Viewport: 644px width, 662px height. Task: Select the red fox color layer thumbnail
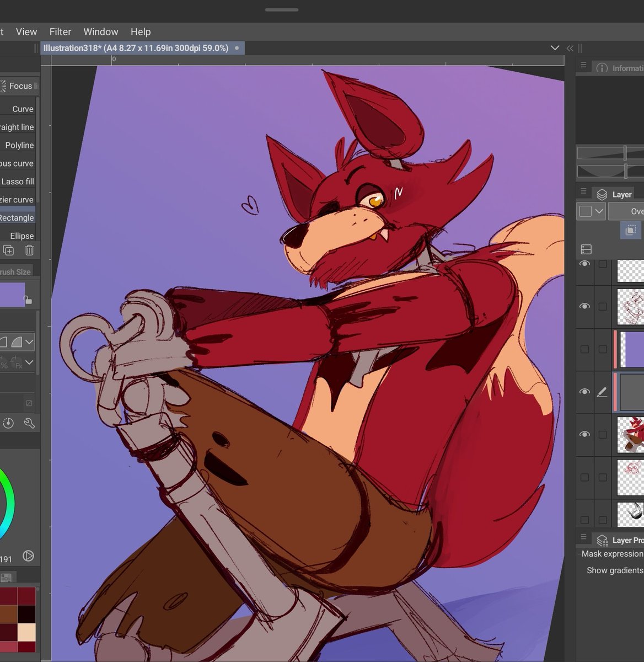pyautogui.click(x=630, y=435)
